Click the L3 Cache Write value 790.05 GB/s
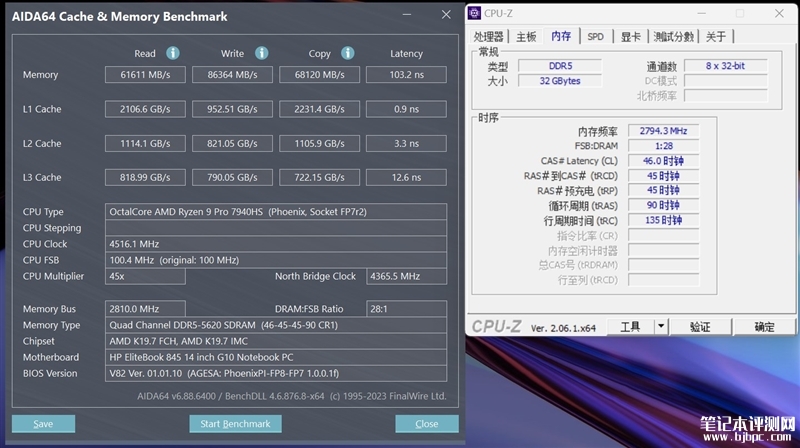This screenshot has width=800, height=448. point(232,178)
